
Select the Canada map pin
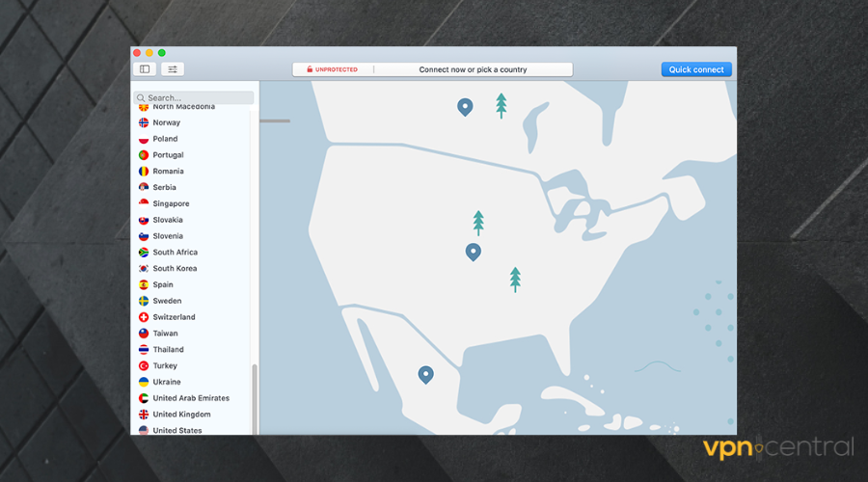465,107
